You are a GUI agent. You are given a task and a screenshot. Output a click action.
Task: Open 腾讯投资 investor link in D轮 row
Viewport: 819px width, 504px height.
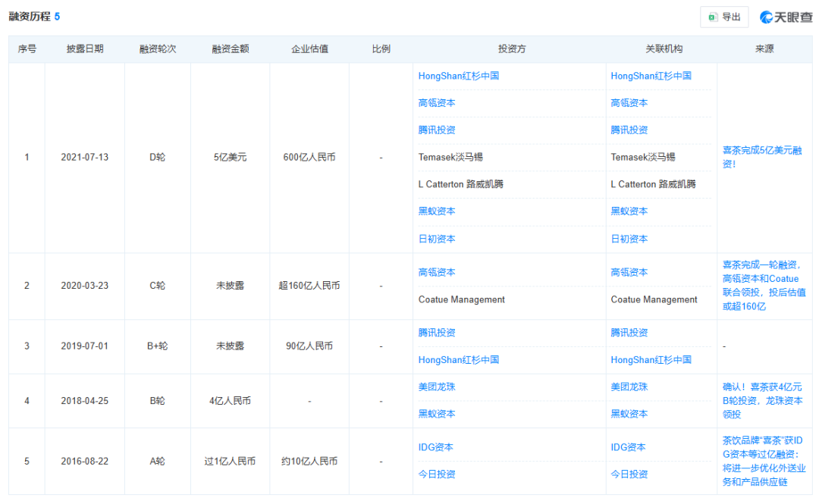(437, 130)
